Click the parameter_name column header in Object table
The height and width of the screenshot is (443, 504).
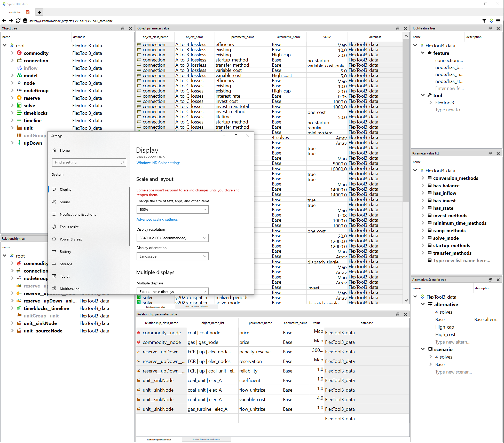coord(243,37)
